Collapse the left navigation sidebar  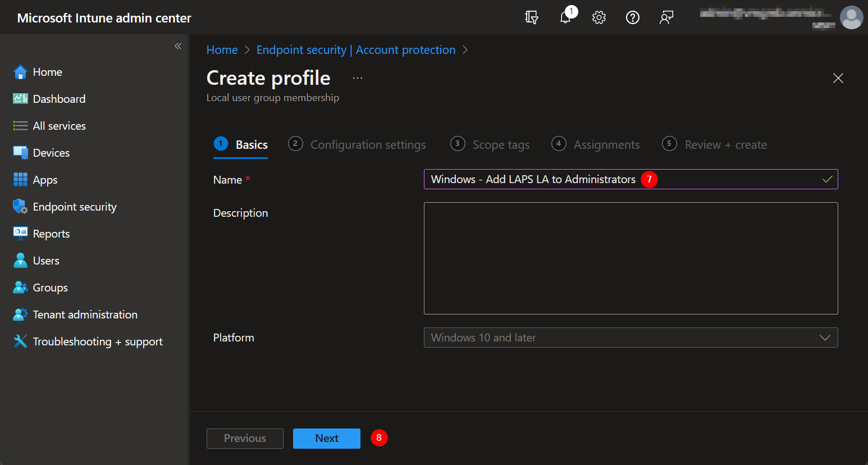point(178,46)
